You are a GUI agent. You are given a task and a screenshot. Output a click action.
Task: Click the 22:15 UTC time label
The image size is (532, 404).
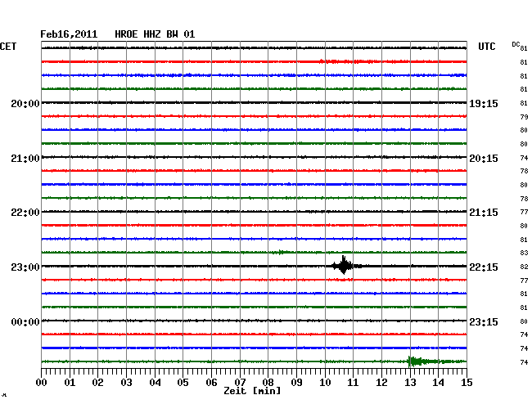click(484, 267)
